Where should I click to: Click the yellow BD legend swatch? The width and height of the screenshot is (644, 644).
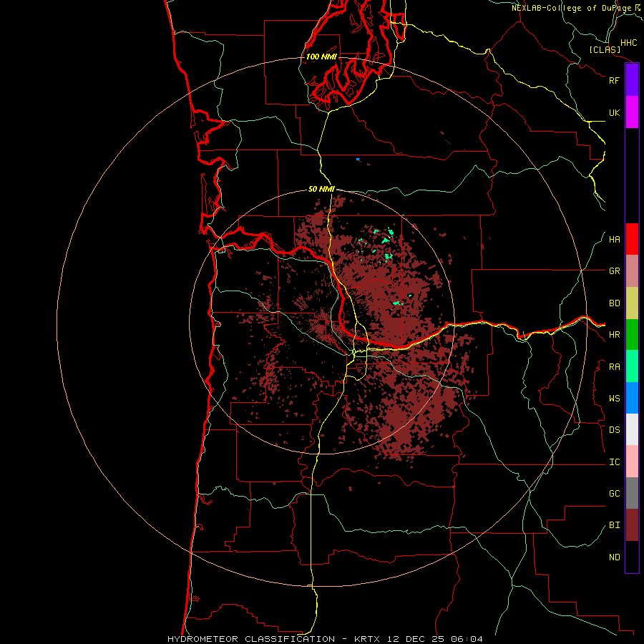pyautogui.click(x=632, y=303)
